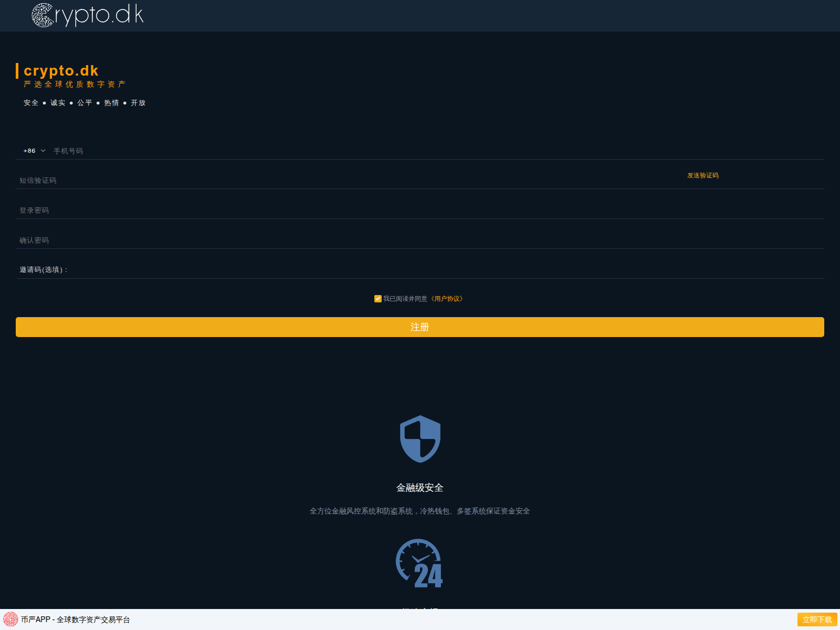Click the 邀请码(选填) invitation code field
This screenshot has height=630, width=840.
(x=446, y=270)
